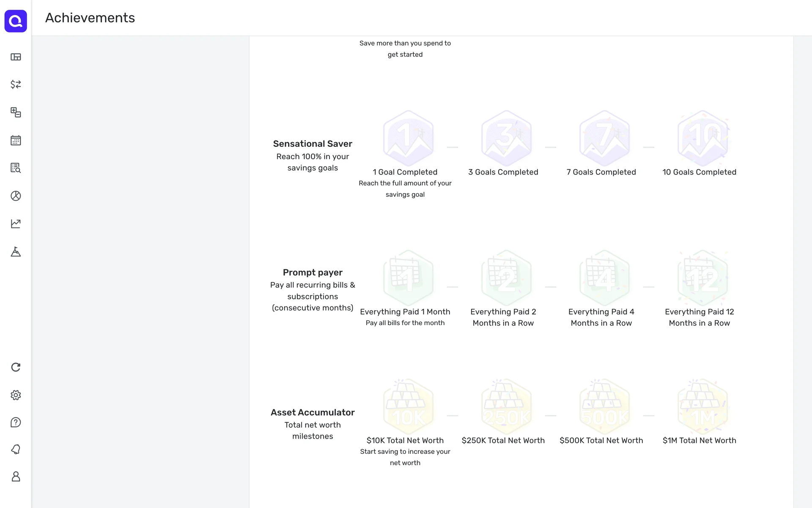
Task: Open the user profile icon
Action: point(16,477)
